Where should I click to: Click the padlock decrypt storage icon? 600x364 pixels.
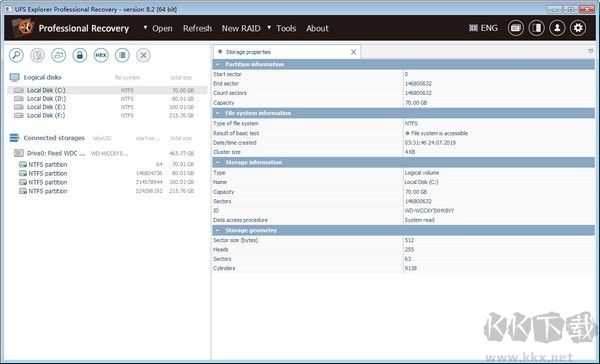click(x=80, y=55)
